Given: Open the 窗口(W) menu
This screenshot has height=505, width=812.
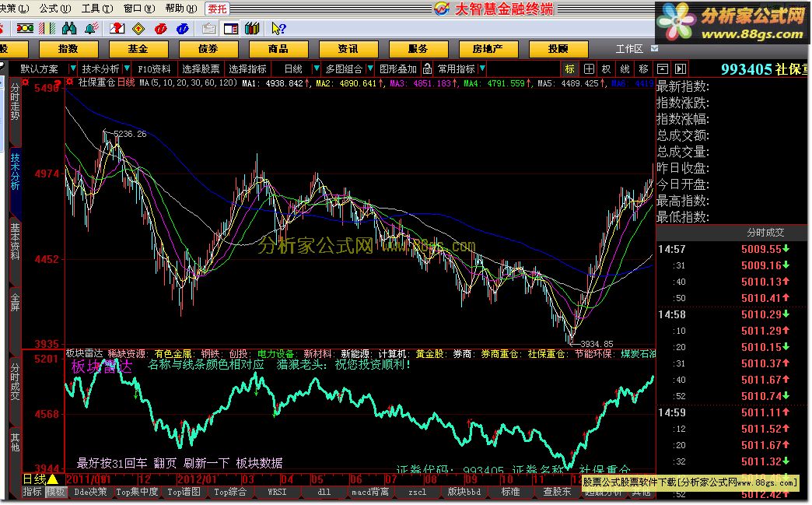Looking at the screenshot, I should point(139,9).
